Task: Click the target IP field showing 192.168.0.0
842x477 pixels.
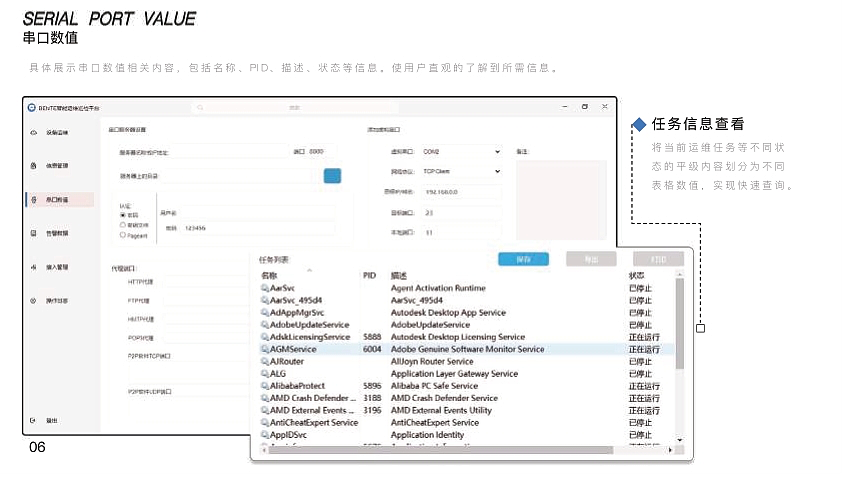Action: [x=462, y=192]
